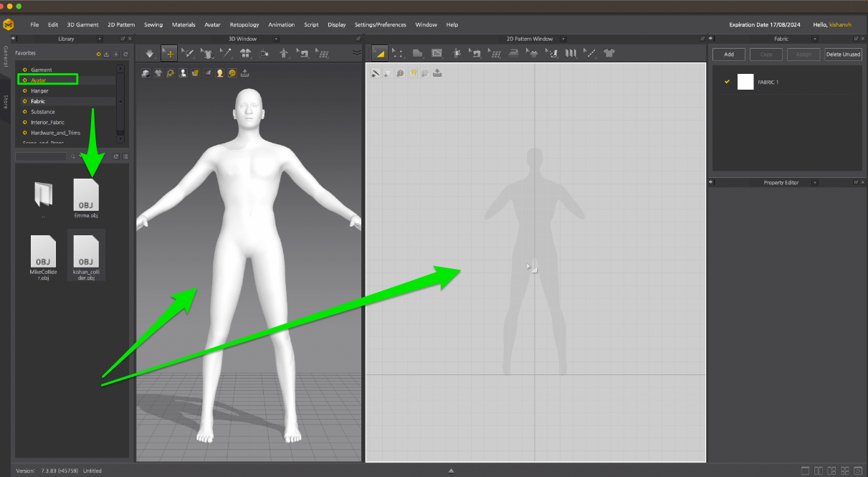
Task: Click the CLO logo icon in the menu bar
Action: point(9,24)
